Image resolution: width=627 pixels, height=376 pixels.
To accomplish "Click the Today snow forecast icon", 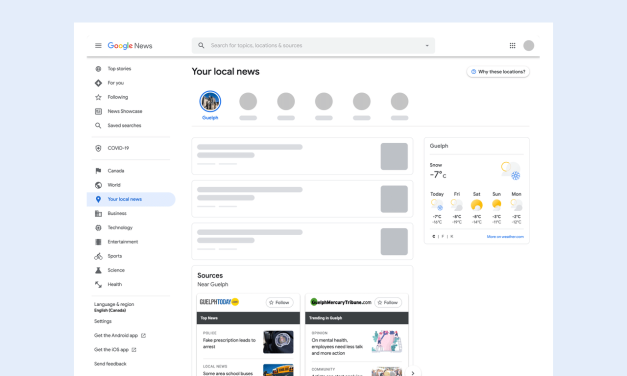I will click(x=437, y=205).
